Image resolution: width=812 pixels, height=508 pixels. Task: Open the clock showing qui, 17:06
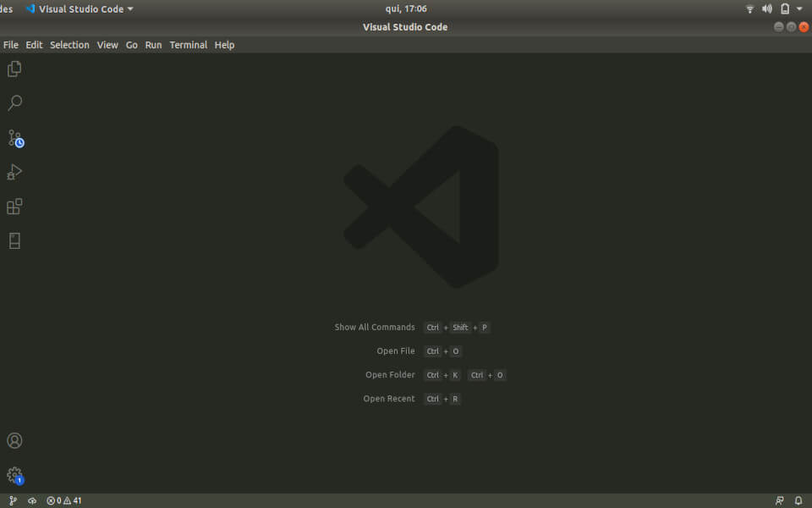point(406,8)
